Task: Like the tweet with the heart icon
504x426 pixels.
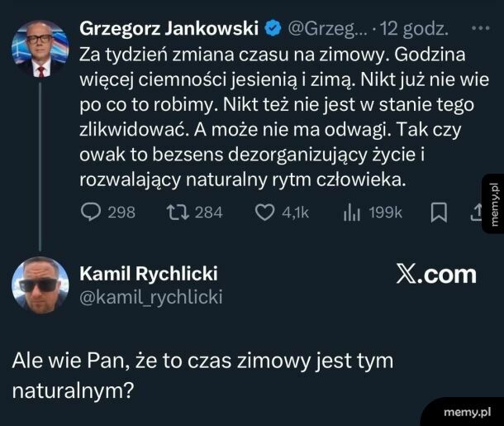Action: coord(264,213)
